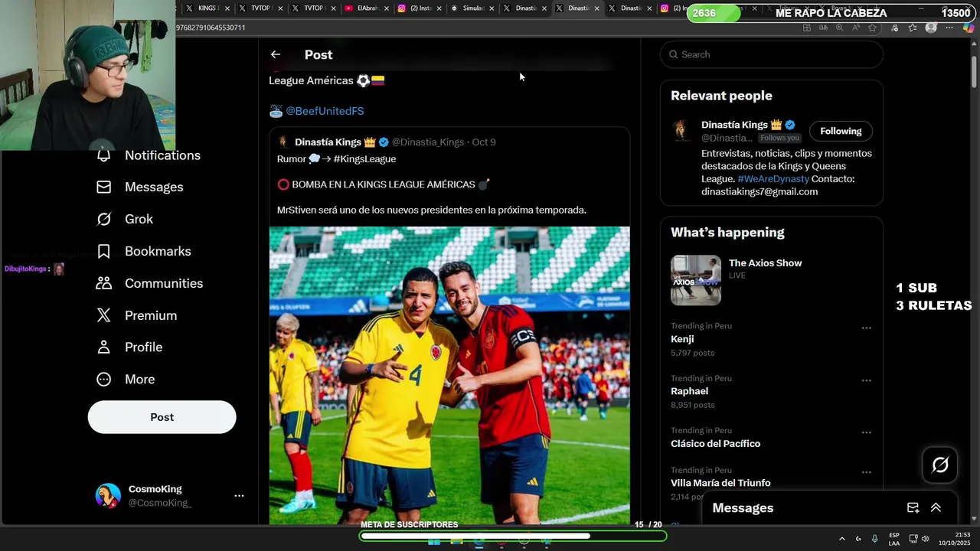This screenshot has height=551, width=980.
Task: Click Dinastía Kings name in quoted post
Action: coord(328,142)
